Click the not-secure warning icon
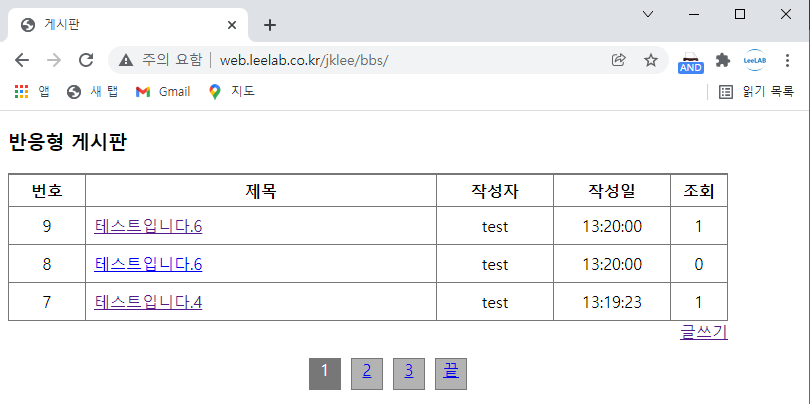This screenshot has width=810, height=404. [x=126, y=60]
